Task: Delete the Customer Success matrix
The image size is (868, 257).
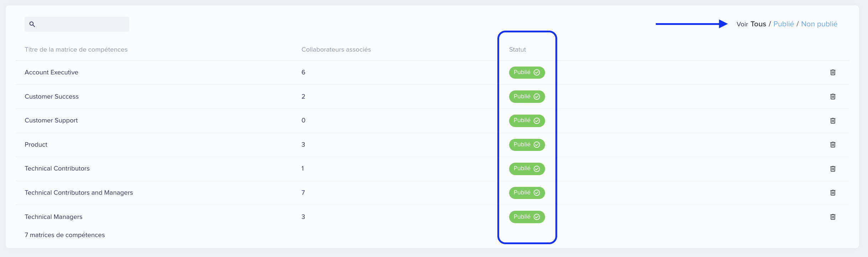Action: [x=833, y=96]
